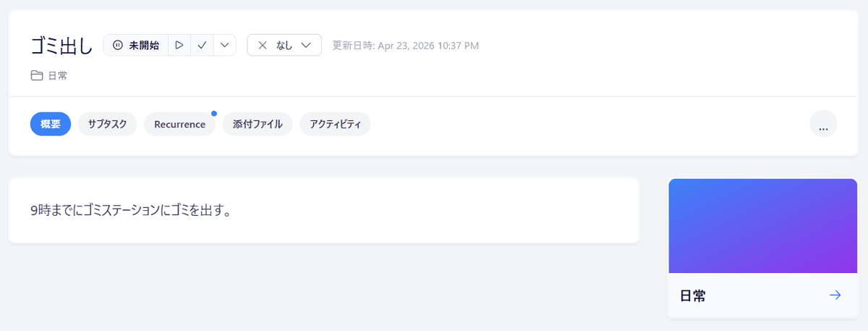Open the 日常 folder breadcrumb link
Screen dimensions: 868x331
coord(58,75)
